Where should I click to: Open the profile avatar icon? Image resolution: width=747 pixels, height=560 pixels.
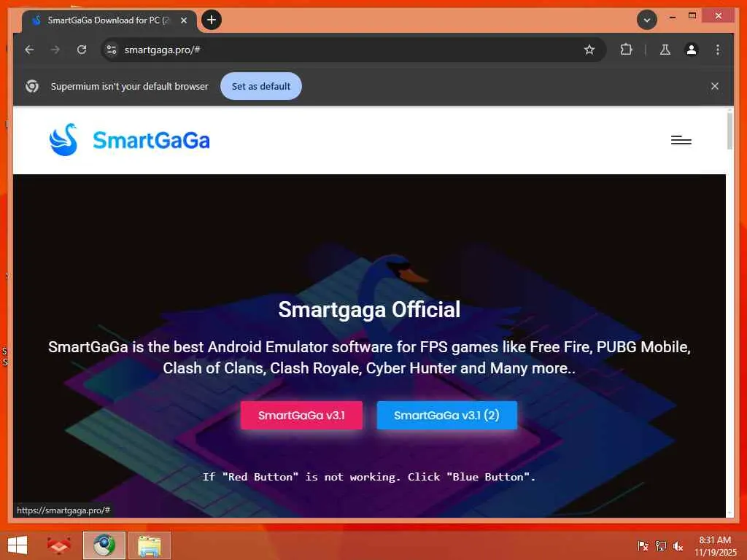pyautogui.click(x=692, y=50)
